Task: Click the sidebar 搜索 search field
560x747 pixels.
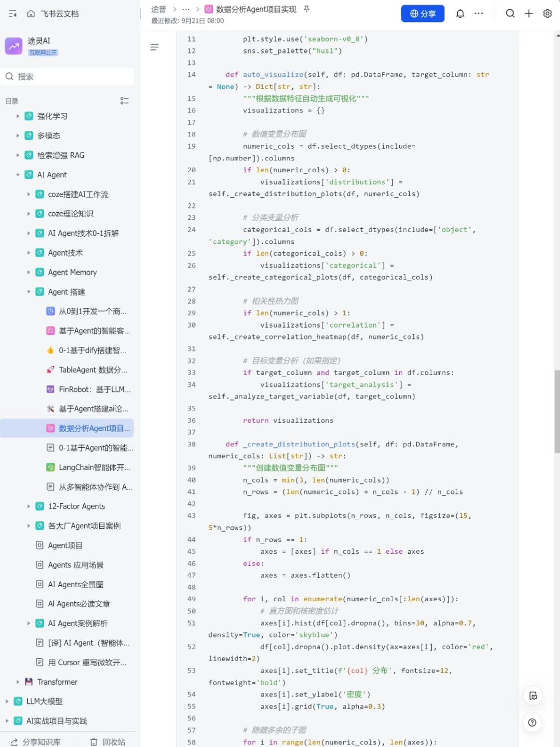Action: click(67, 76)
